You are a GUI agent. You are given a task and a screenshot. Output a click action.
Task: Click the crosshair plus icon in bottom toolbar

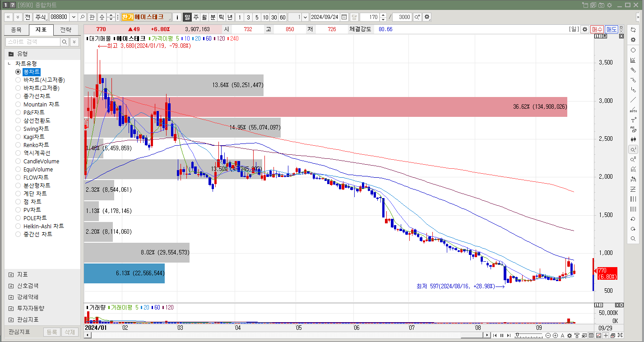tap(606, 335)
